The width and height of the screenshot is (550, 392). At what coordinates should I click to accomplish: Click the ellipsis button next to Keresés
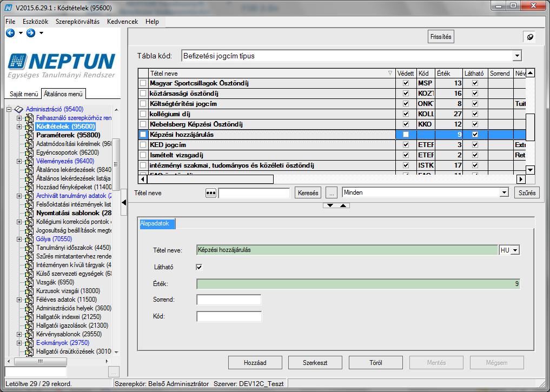pos(331,193)
